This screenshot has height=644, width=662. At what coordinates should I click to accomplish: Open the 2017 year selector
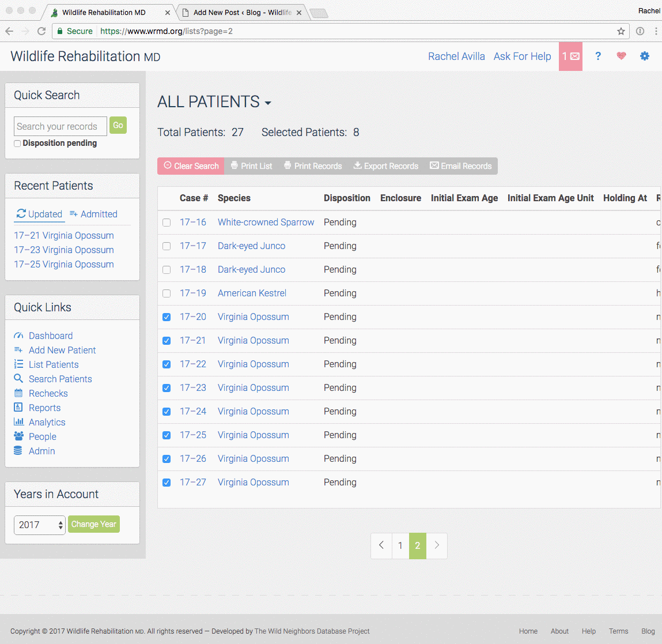point(40,525)
